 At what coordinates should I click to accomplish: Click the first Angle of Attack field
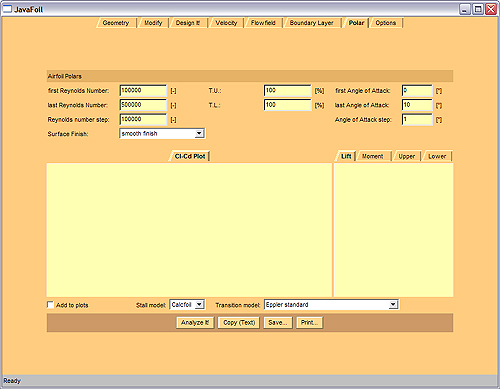417,91
